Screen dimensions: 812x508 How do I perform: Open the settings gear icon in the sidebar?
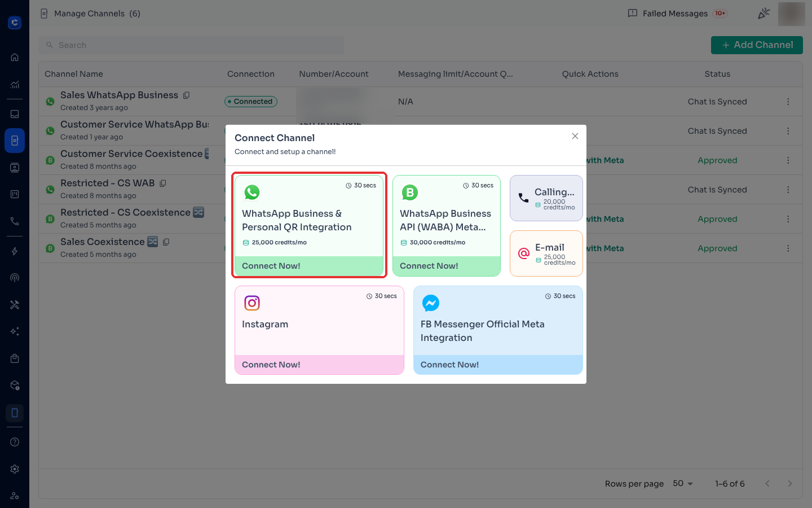pyautogui.click(x=15, y=469)
